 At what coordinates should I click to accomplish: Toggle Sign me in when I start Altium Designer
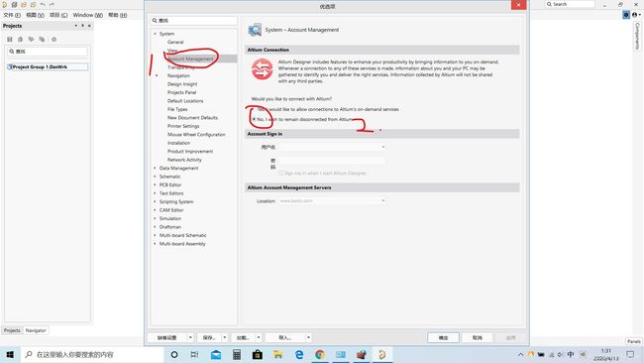click(281, 174)
